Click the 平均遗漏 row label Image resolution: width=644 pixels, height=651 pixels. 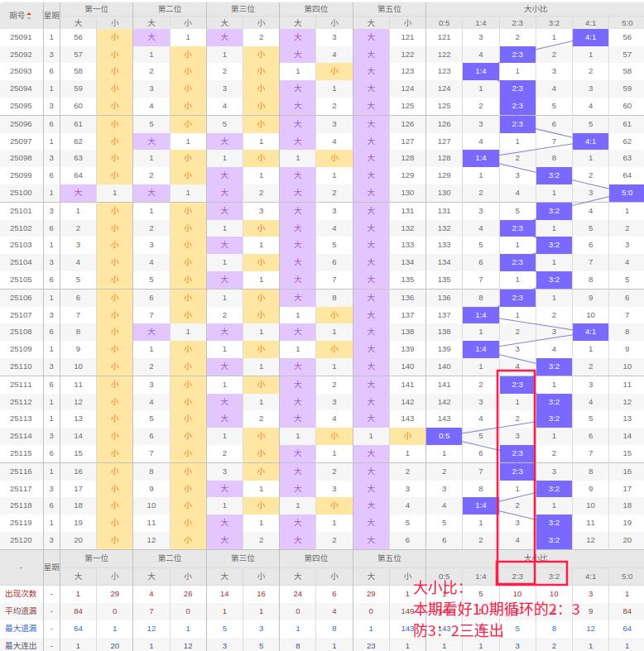(21, 611)
